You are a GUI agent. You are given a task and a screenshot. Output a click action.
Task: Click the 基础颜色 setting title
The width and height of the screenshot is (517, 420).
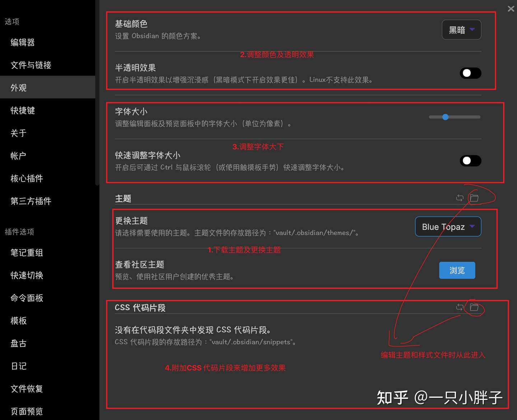(x=131, y=24)
